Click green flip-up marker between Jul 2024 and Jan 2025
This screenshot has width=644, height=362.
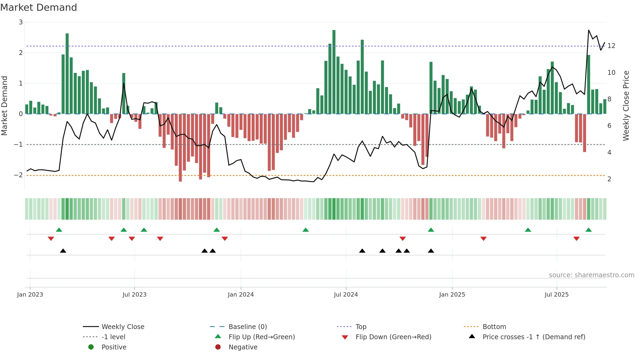click(431, 230)
